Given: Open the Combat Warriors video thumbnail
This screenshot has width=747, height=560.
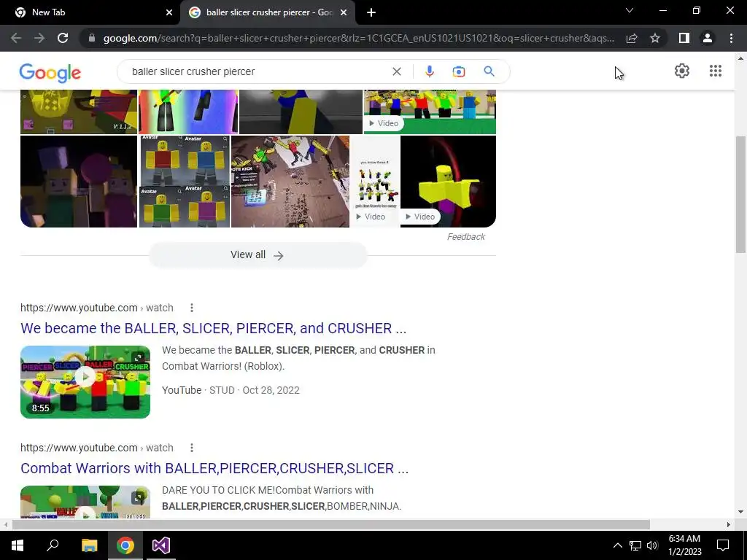Looking at the screenshot, I should (x=85, y=502).
